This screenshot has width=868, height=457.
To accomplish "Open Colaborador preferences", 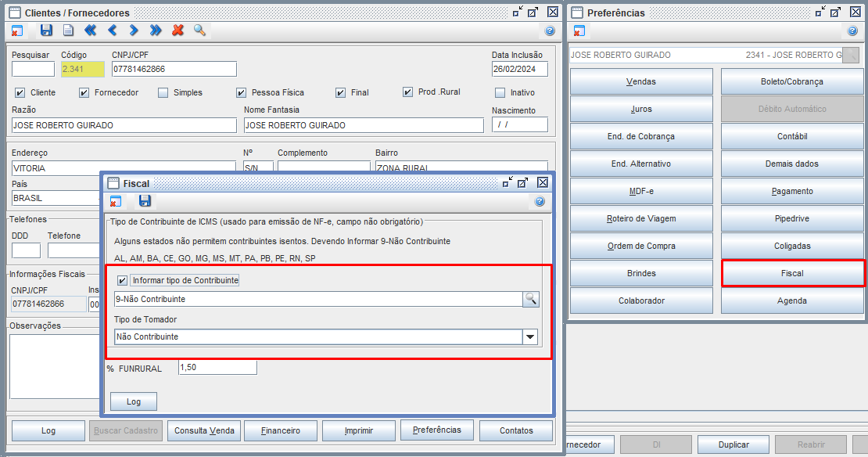I will point(641,300).
